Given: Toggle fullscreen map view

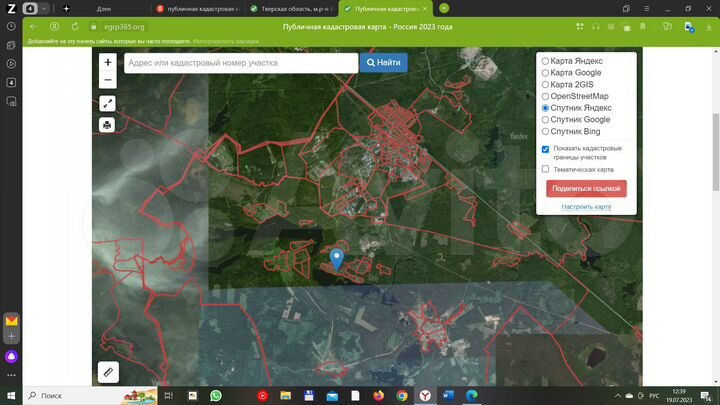Looking at the screenshot, I should [108, 103].
